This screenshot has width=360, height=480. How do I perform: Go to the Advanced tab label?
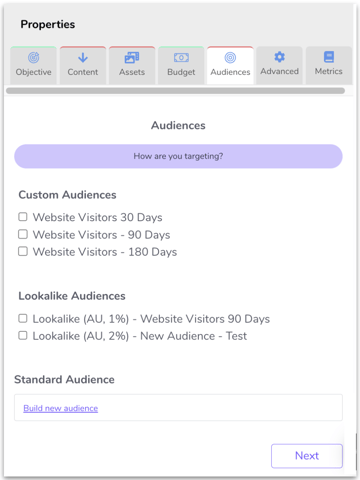279,71
